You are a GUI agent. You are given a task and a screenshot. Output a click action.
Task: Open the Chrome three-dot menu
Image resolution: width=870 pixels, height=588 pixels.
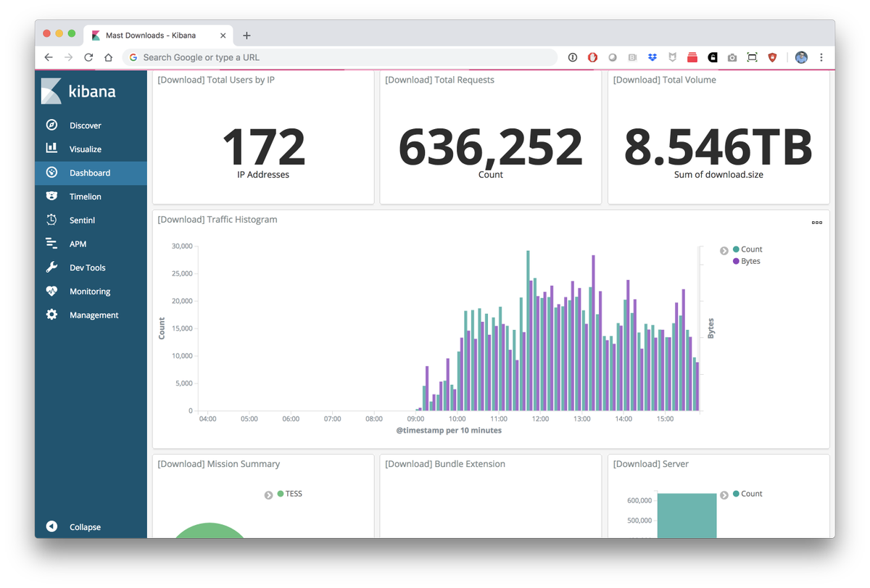point(821,57)
